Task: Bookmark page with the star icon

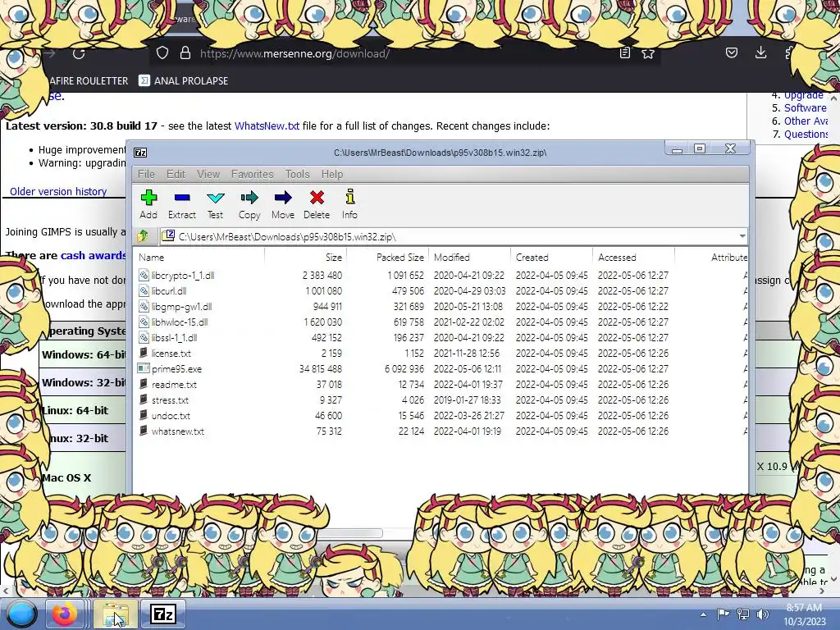Action: click(648, 53)
